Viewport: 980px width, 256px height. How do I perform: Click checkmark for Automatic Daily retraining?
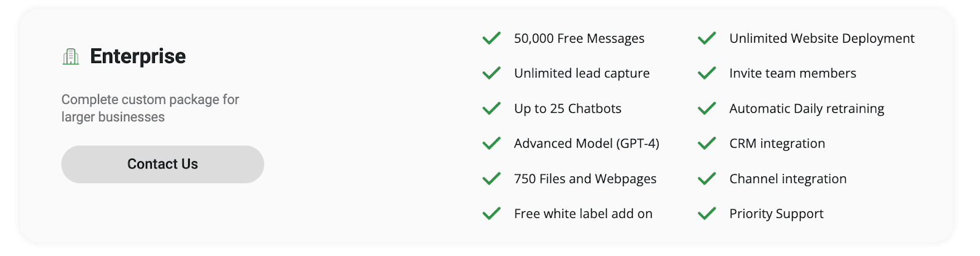707,109
